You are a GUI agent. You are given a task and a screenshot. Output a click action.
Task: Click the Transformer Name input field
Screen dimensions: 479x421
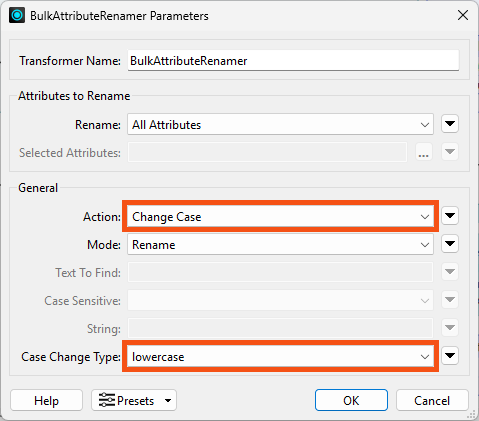click(x=293, y=61)
